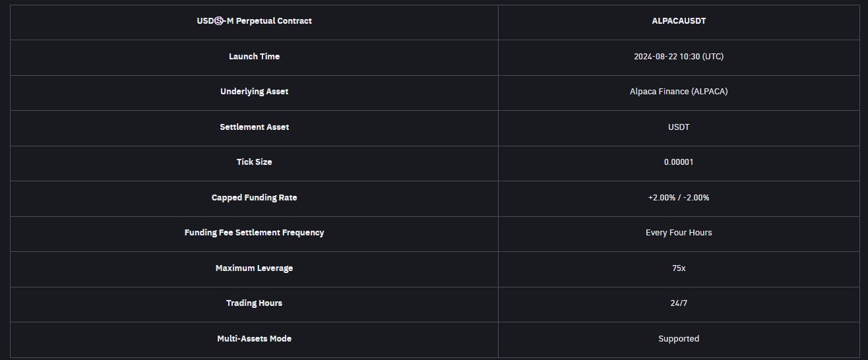This screenshot has width=868, height=360.
Task: Click the Tick Size label
Action: pyautogui.click(x=254, y=162)
